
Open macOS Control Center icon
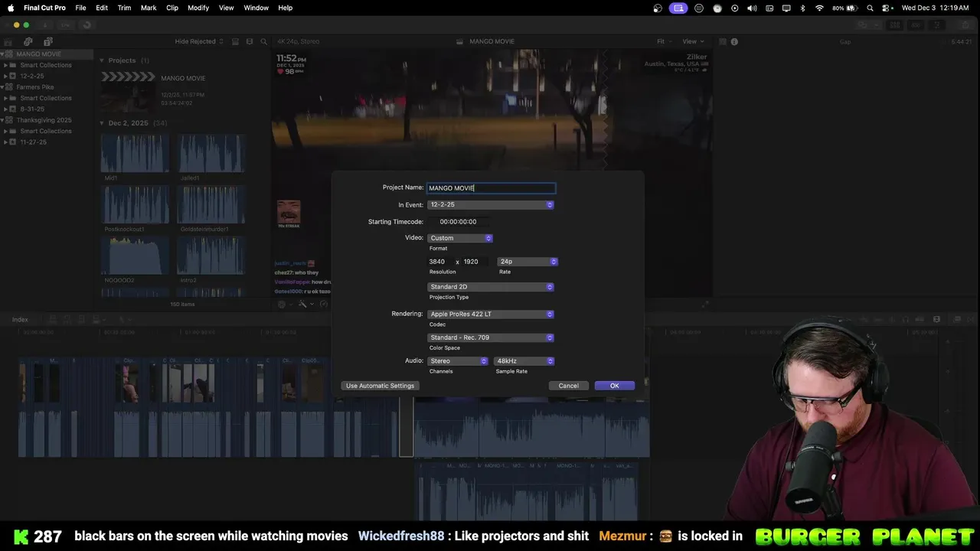pos(886,8)
